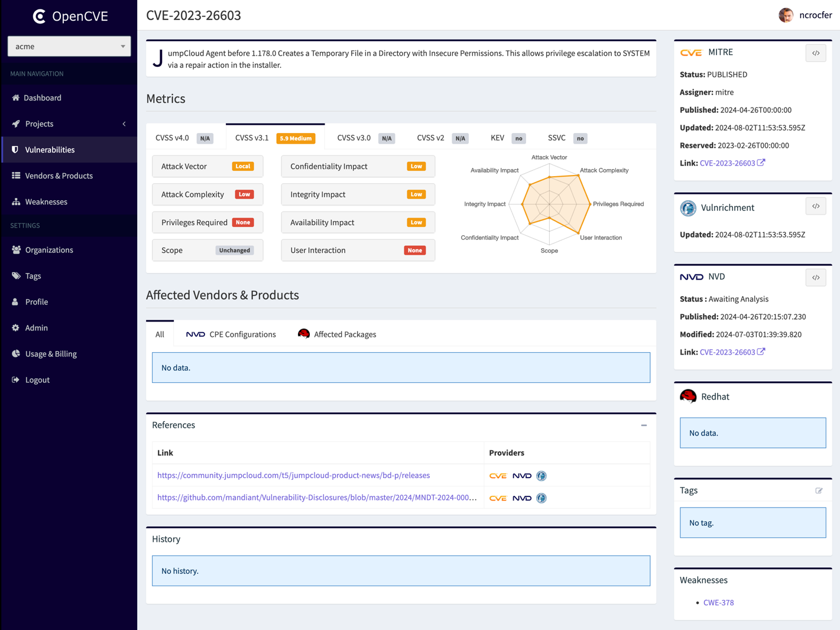Viewport: 840px width, 630px height.
Task: Open the Organizations settings
Action: point(49,249)
